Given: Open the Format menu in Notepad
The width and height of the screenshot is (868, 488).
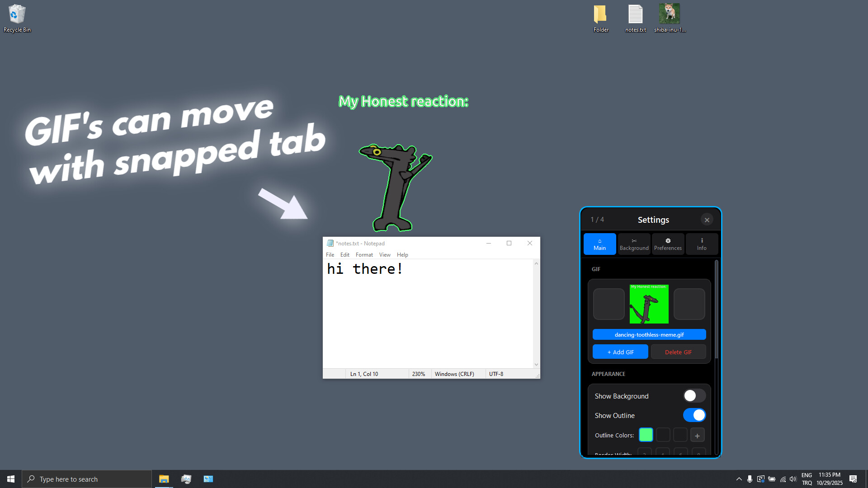Looking at the screenshot, I should (364, 254).
